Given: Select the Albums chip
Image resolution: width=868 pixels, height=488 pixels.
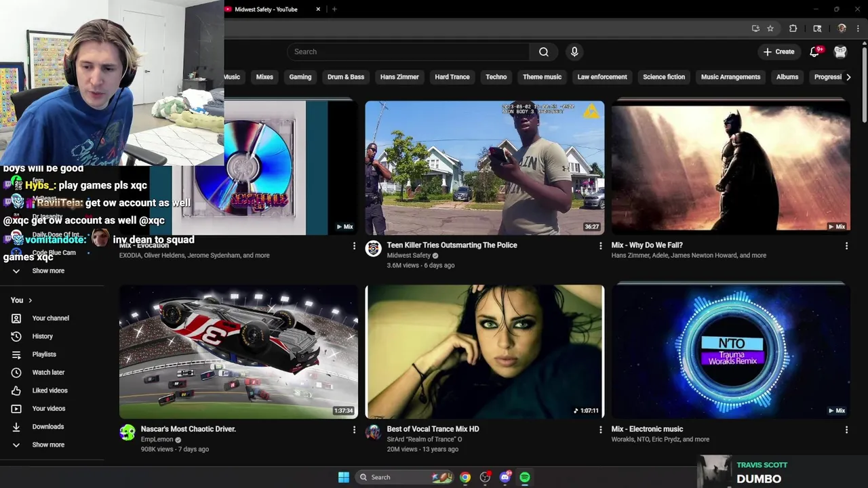Looking at the screenshot, I should pos(787,77).
